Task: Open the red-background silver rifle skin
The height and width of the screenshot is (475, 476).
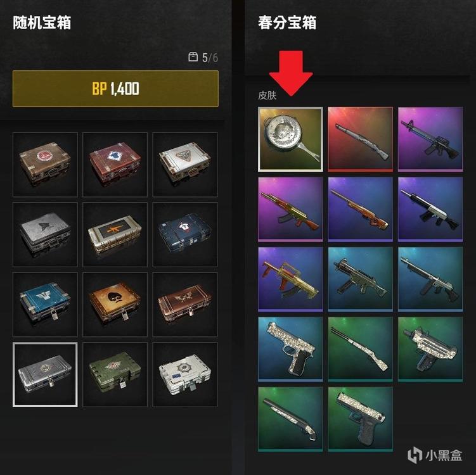Action: (x=361, y=139)
